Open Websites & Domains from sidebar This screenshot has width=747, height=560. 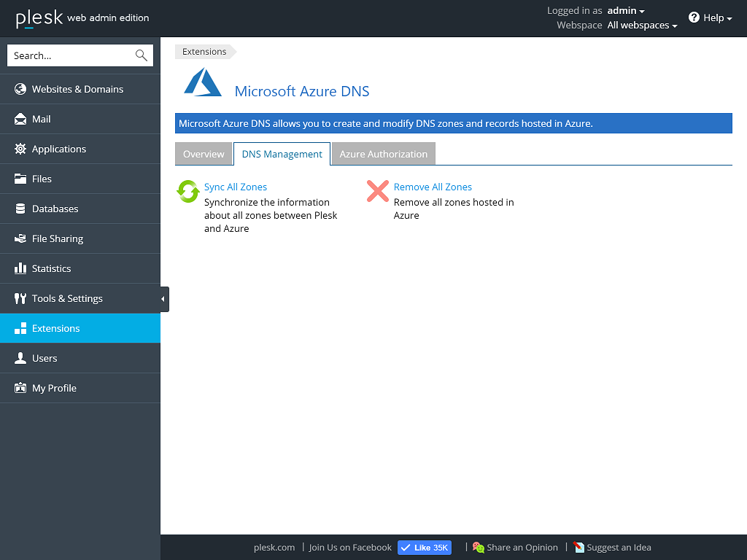[77, 89]
